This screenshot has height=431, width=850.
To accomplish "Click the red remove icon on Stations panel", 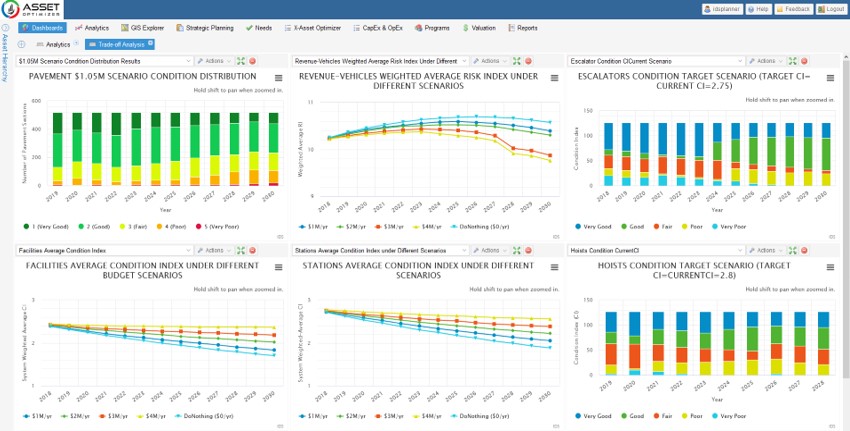I will pyautogui.click(x=526, y=251).
